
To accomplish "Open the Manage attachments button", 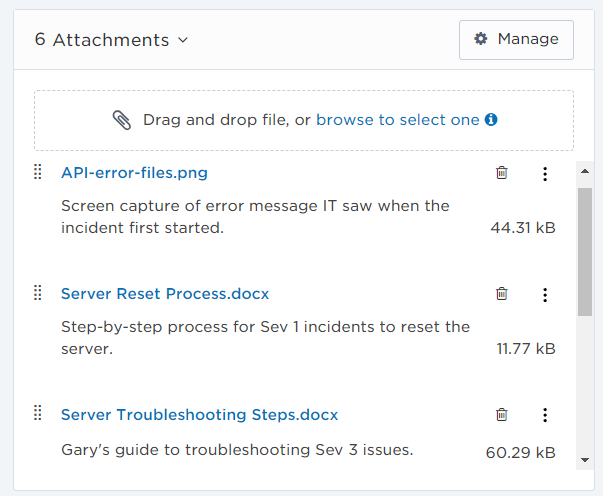I will (516, 40).
